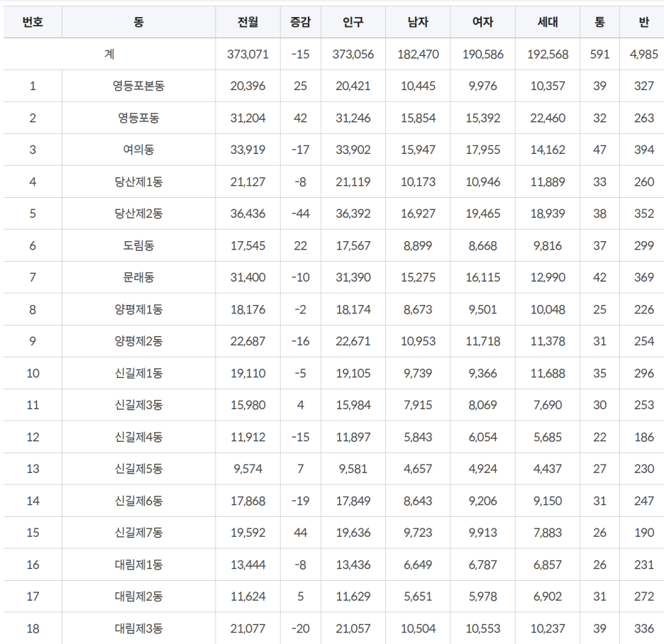Click 여의동 female count 17,955

pyautogui.click(x=483, y=150)
